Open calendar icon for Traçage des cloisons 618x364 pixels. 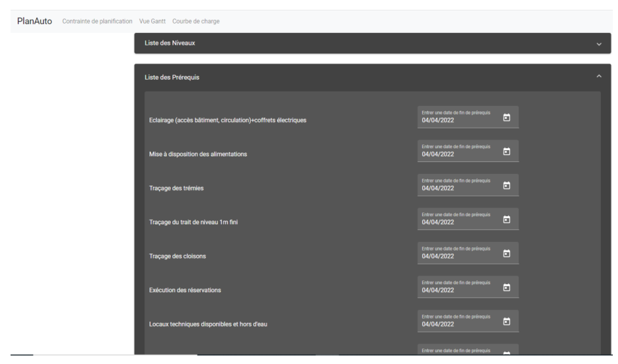(507, 253)
